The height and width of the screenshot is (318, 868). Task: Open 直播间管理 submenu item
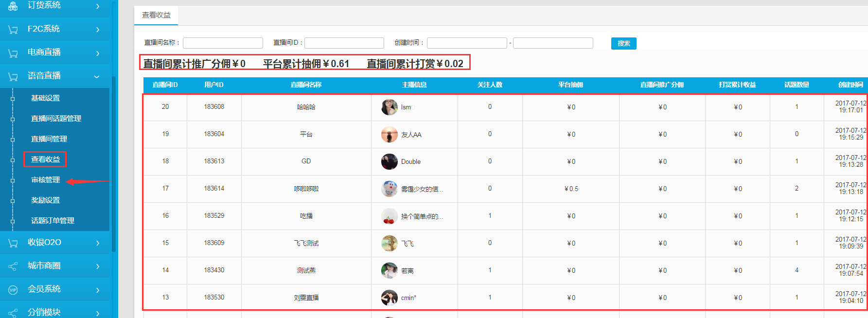(49, 139)
